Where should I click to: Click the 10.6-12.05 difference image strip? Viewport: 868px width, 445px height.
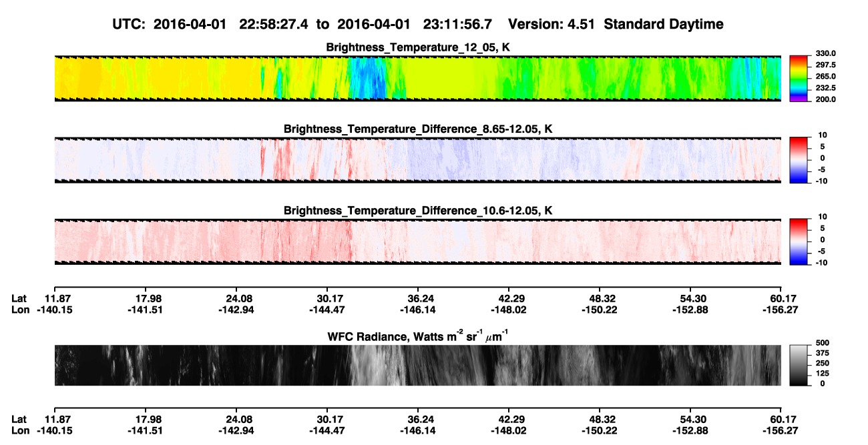click(x=417, y=242)
